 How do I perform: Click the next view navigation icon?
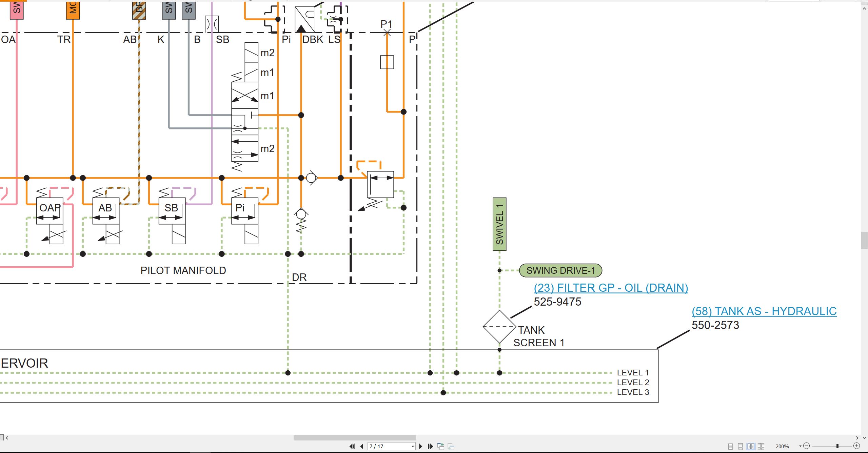(x=451, y=446)
